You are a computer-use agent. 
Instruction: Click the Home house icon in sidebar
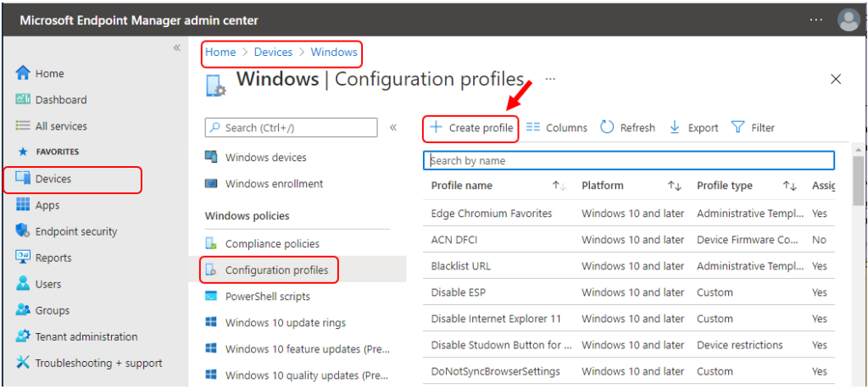pyautogui.click(x=22, y=73)
